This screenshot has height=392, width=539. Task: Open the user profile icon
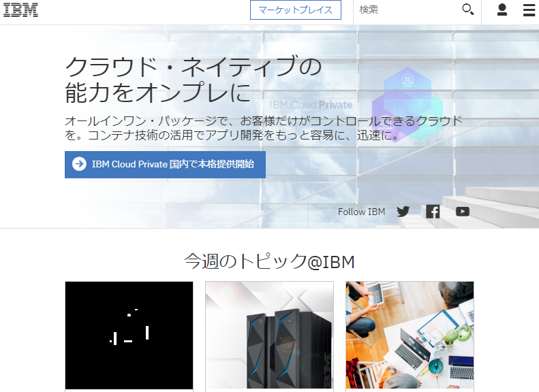point(502,10)
